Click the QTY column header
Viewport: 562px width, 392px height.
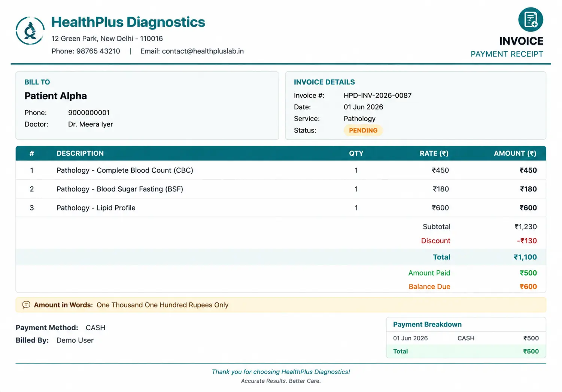tap(356, 154)
